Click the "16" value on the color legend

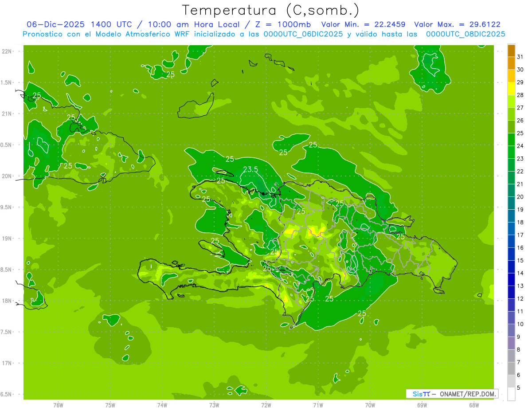point(520,248)
